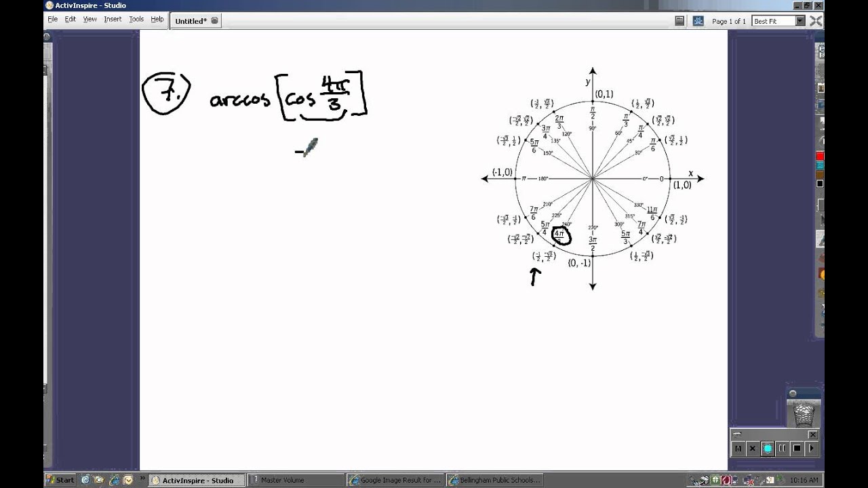Image resolution: width=868 pixels, height=488 pixels.
Task: Click the small icon on the Untitled* tab
Action: [214, 21]
